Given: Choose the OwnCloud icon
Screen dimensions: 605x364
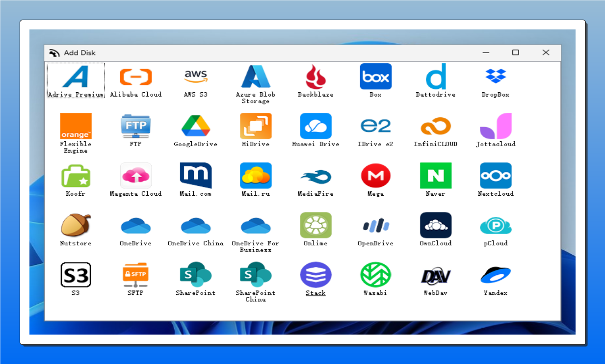Looking at the screenshot, I should tap(436, 225).
